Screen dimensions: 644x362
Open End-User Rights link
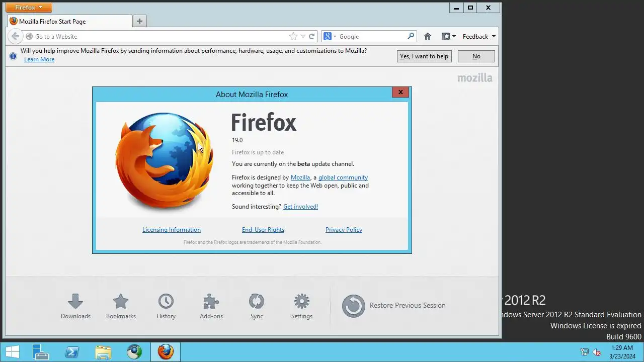pos(263,230)
